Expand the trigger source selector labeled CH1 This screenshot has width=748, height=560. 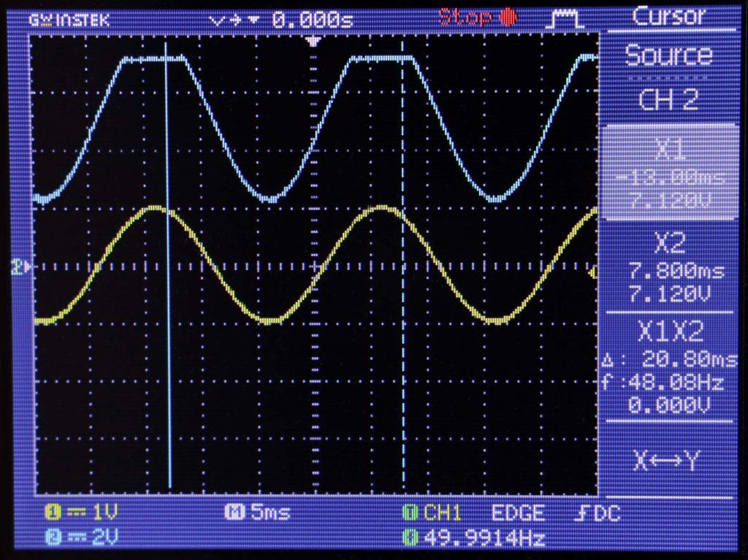[x=438, y=513]
